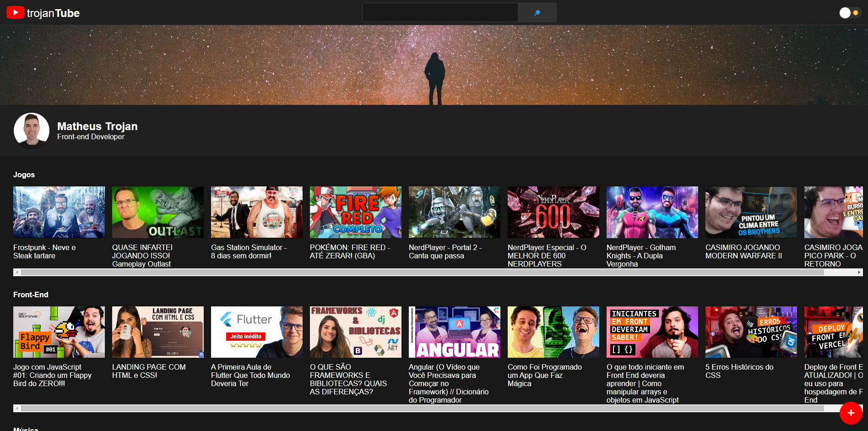Screen dimensions: 868x431
Task: Click the title 'NerdPlayer - Portal 2 - Canta que passa'
Action: [445, 251]
